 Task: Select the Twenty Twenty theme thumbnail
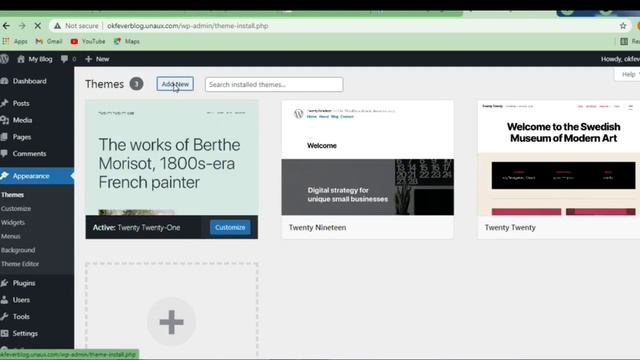[x=559, y=158]
